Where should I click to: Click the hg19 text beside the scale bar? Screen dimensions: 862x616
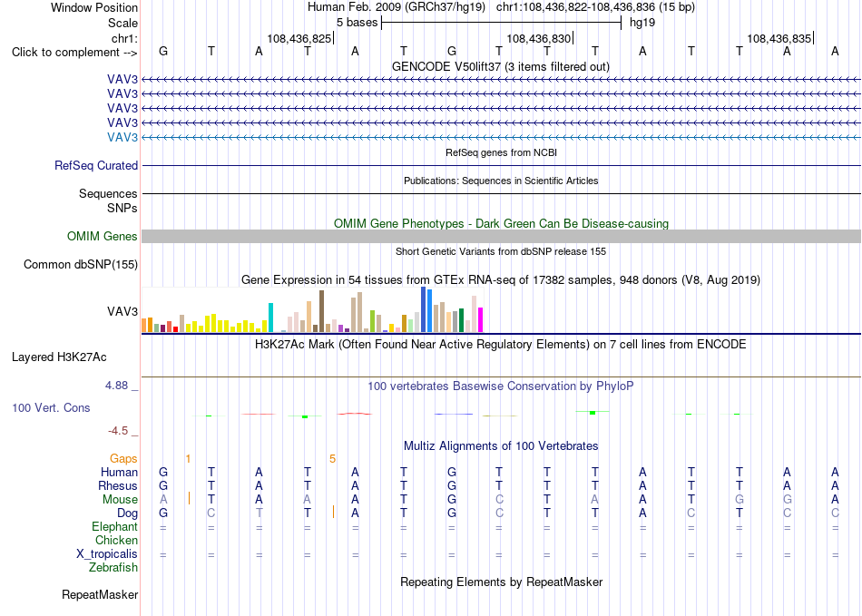coord(642,23)
